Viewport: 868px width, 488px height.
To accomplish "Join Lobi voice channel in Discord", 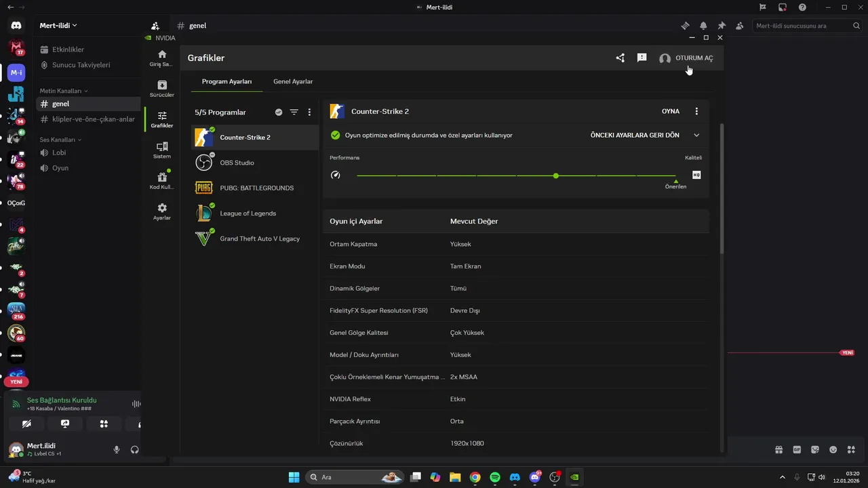I will pyautogui.click(x=87, y=152).
